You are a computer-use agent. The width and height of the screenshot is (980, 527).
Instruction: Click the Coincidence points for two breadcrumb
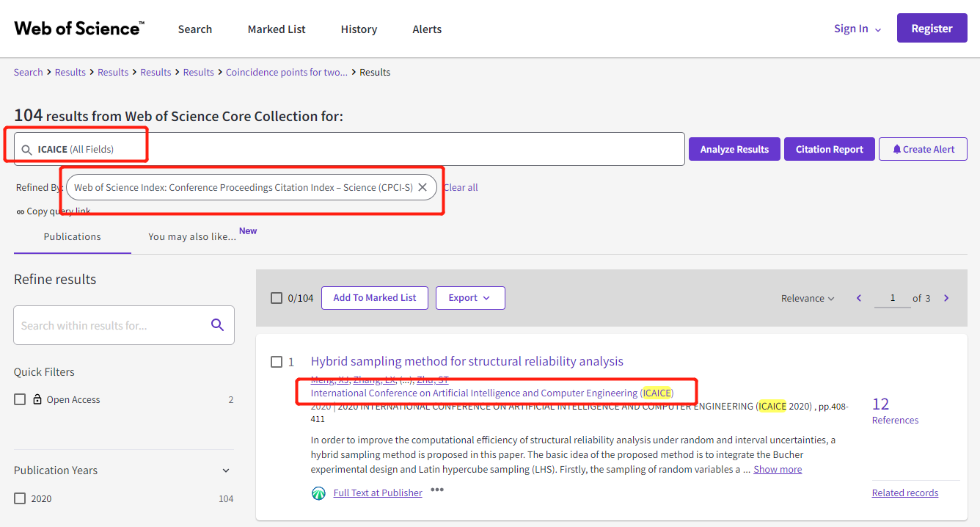coord(287,72)
